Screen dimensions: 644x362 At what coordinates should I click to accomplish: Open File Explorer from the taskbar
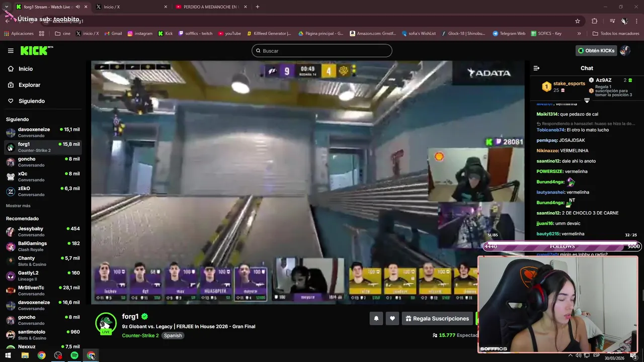tap(25, 355)
